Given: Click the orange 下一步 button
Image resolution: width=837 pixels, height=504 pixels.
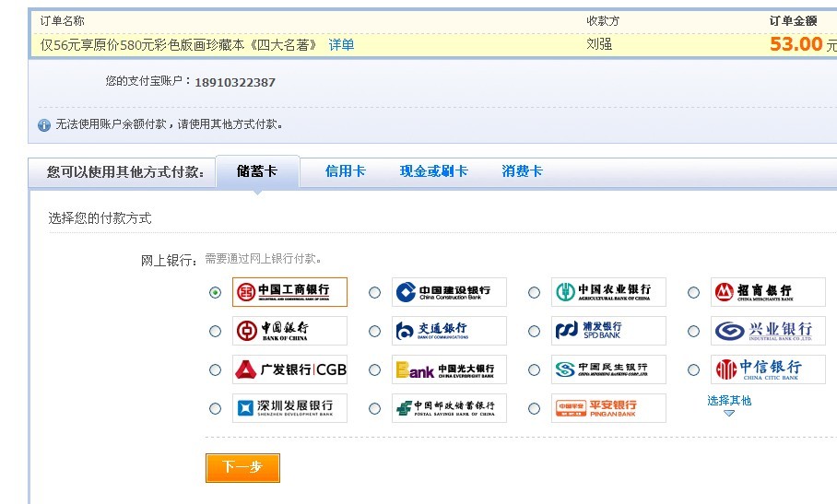Looking at the screenshot, I should point(242,468).
